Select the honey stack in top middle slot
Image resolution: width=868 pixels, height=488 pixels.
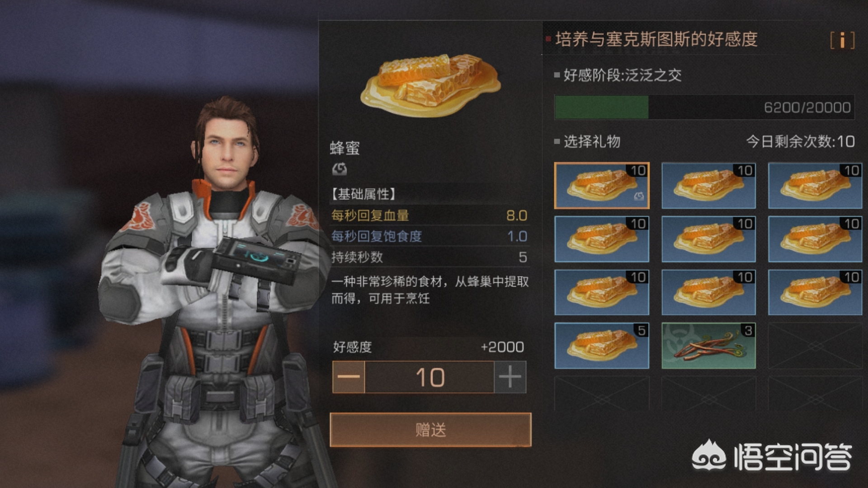[708, 186]
